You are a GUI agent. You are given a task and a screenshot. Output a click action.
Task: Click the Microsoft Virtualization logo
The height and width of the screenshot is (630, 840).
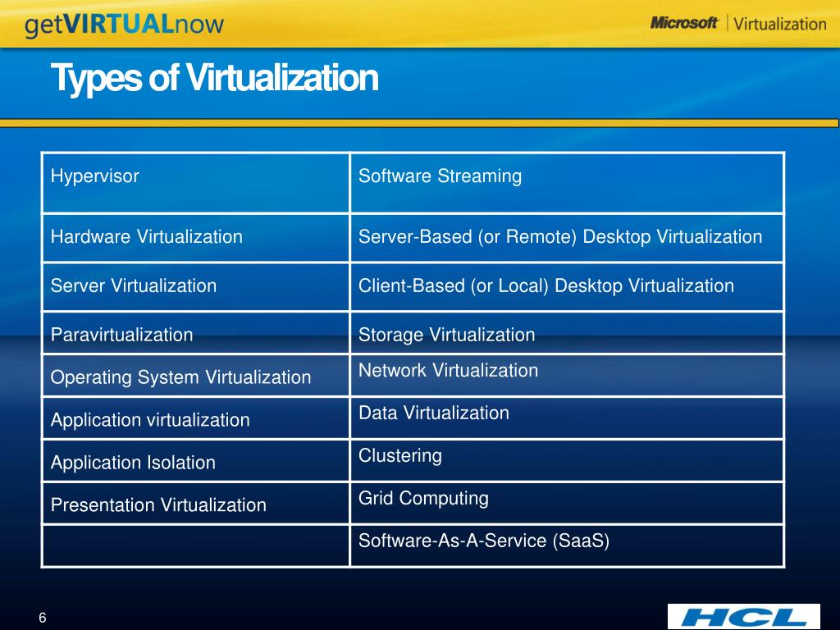tap(738, 24)
